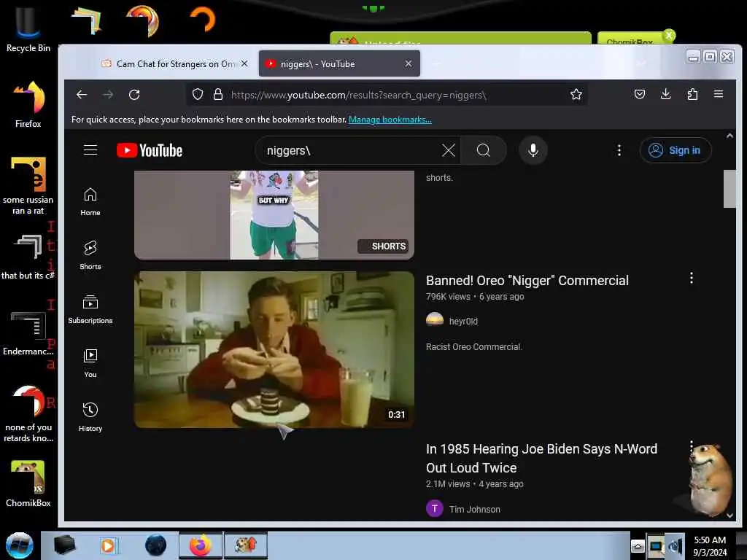The height and width of the screenshot is (560, 747).
Task: Open the Tim Johnson channel name
Action: click(x=474, y=509)
